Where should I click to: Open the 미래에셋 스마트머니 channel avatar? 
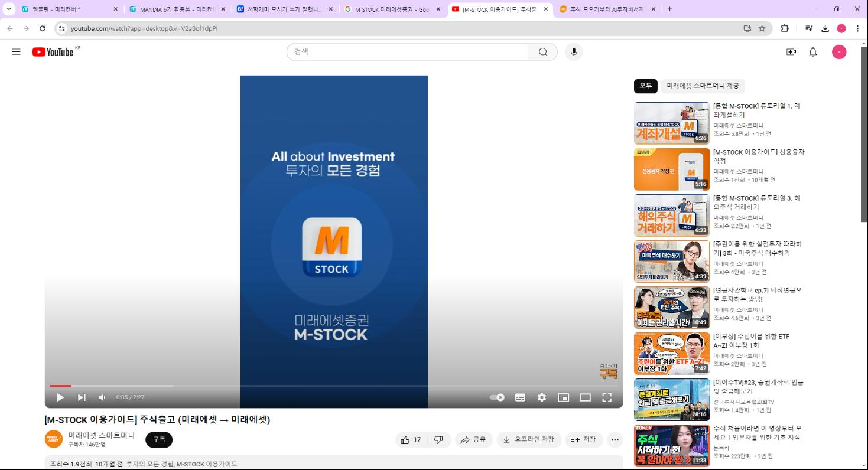click(x=54, y=439)
